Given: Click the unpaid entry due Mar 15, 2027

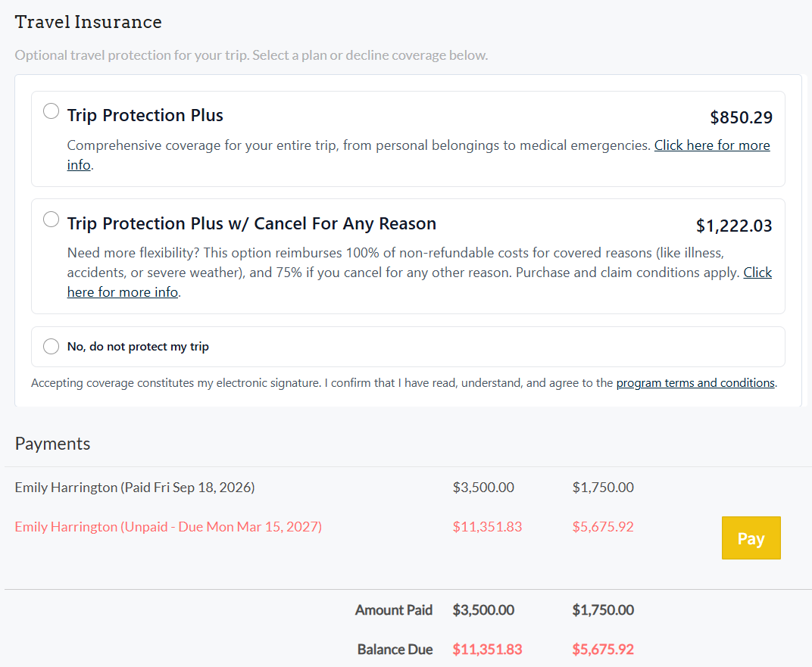Looking at the screenshot, I should point(168,527).
